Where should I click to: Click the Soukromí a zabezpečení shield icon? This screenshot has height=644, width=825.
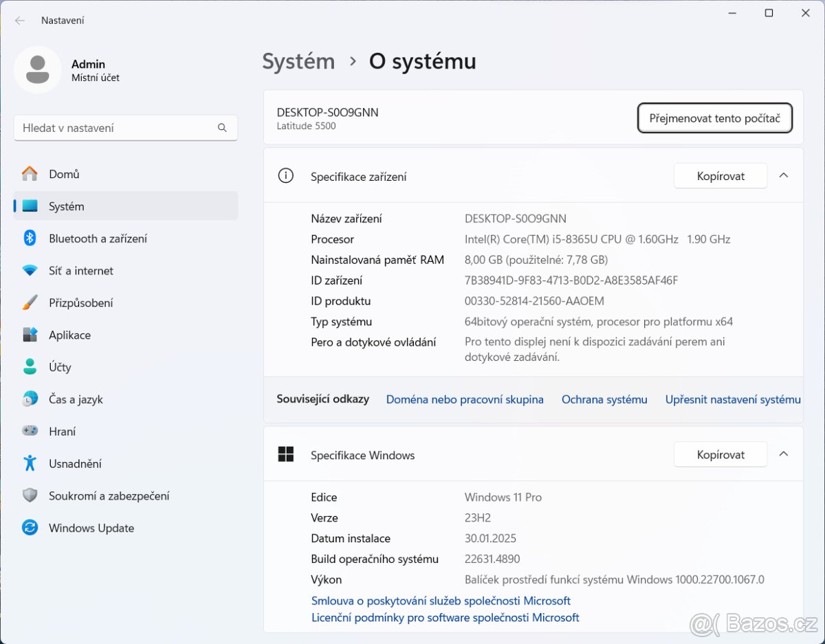[x=30, y=496]
